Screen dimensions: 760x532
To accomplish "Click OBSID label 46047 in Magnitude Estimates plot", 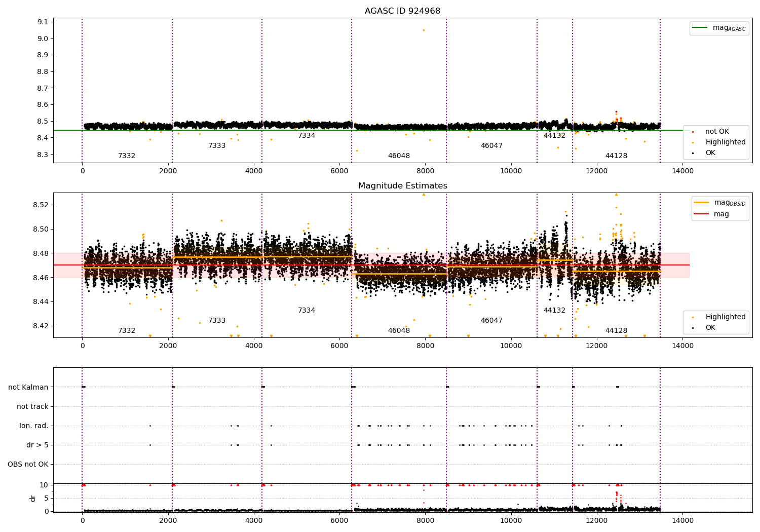I will click(491, 321).
